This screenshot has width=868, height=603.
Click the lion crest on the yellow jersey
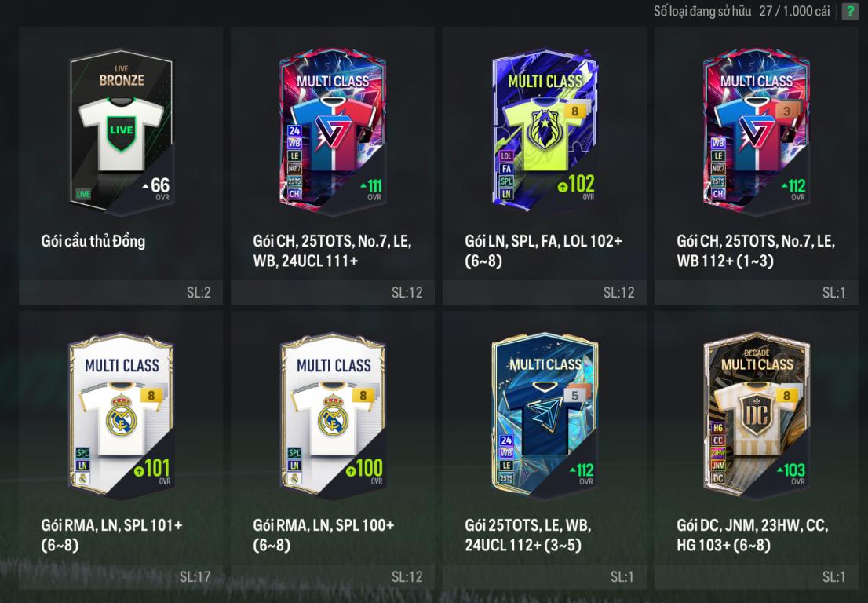(x=545, y=131)
